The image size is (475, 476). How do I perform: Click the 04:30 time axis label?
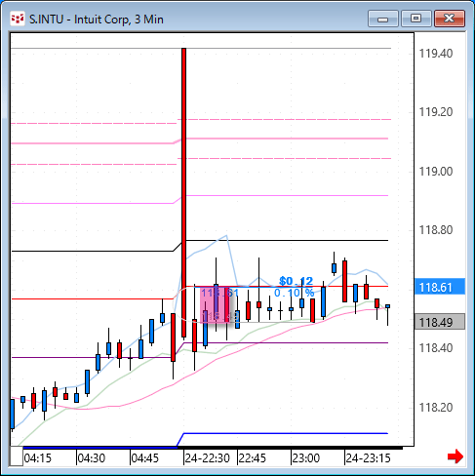92,458
